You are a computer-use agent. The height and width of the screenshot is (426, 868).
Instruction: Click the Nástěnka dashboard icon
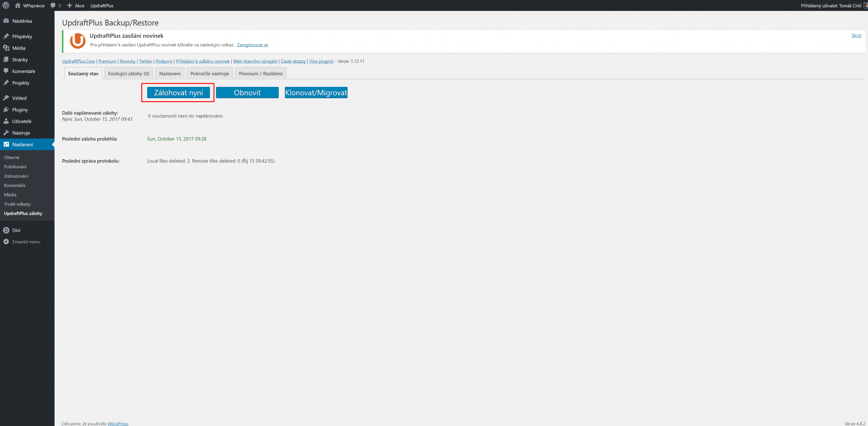pyautogui.click(x=6, y=21)
